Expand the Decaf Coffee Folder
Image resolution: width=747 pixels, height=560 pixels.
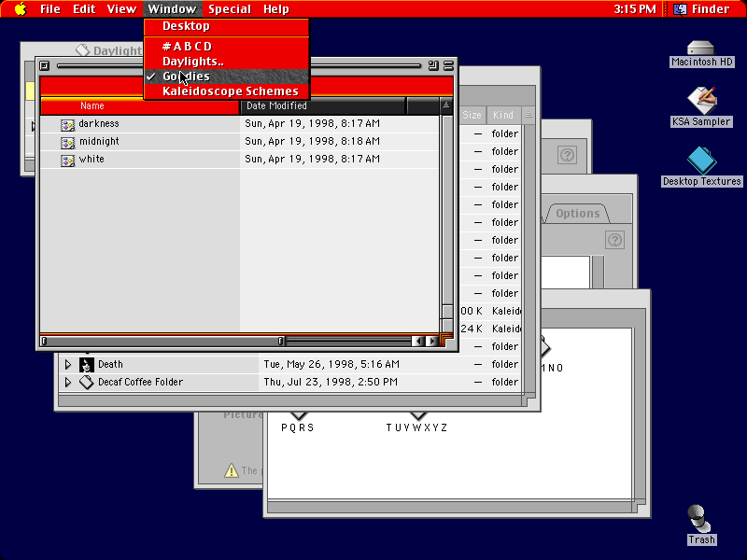pyautogui.click(x=67, y=382)
